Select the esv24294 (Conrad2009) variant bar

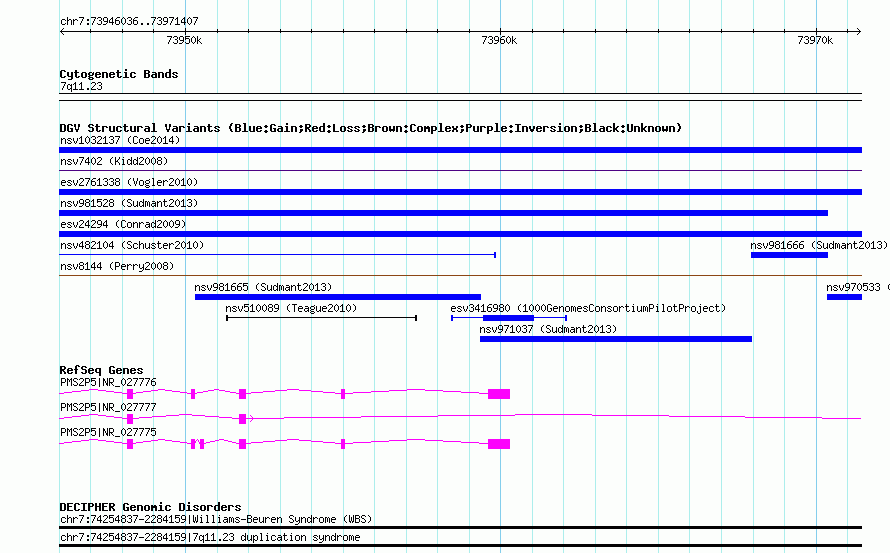point(460,234)
